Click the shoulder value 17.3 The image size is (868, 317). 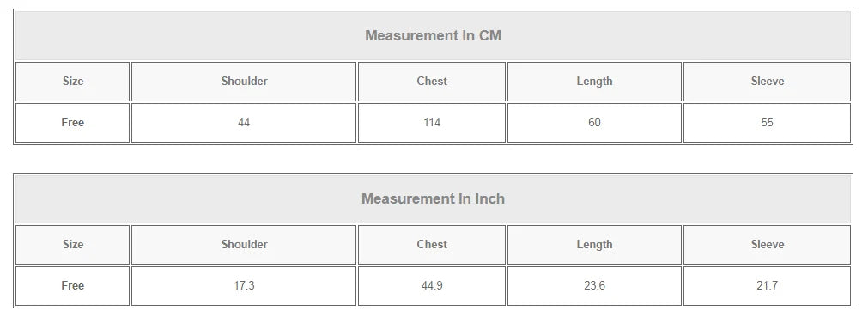[244, 286]
